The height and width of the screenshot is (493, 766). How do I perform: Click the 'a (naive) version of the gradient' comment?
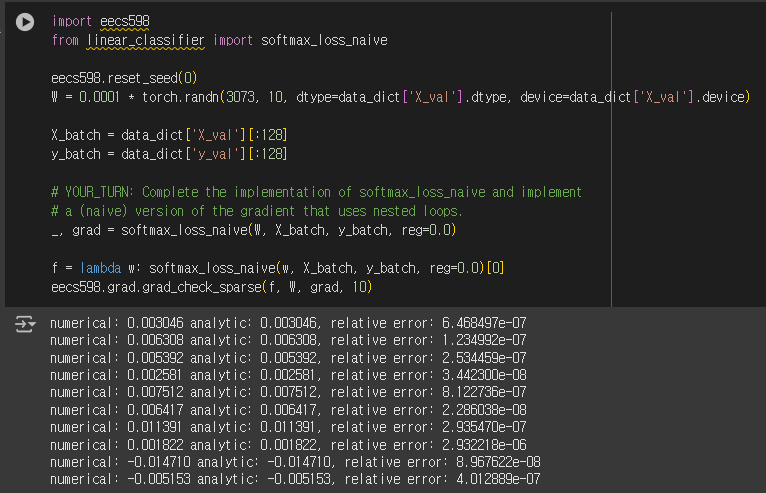[x=257, y=211]
